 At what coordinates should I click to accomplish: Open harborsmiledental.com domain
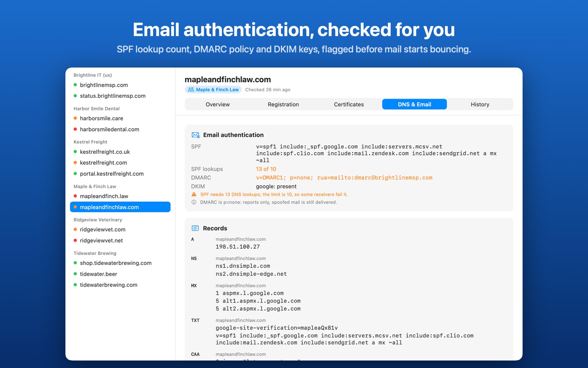(x=120, y=129)
